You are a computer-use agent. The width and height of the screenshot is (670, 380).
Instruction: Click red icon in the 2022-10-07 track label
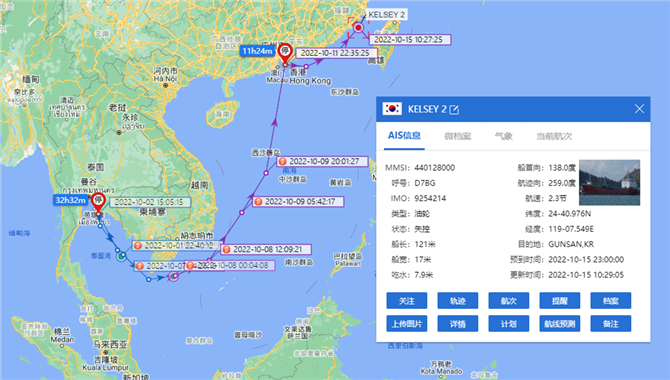click(x=140, y=266)
